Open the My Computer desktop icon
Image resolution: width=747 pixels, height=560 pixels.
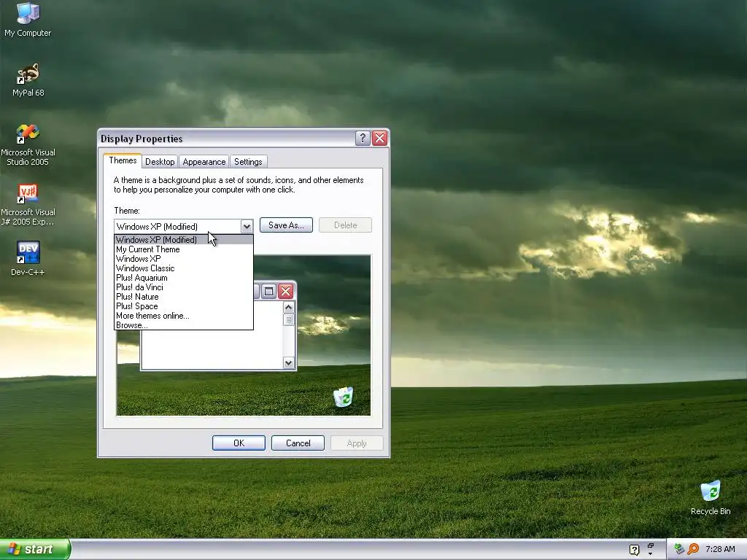(28, 19)
